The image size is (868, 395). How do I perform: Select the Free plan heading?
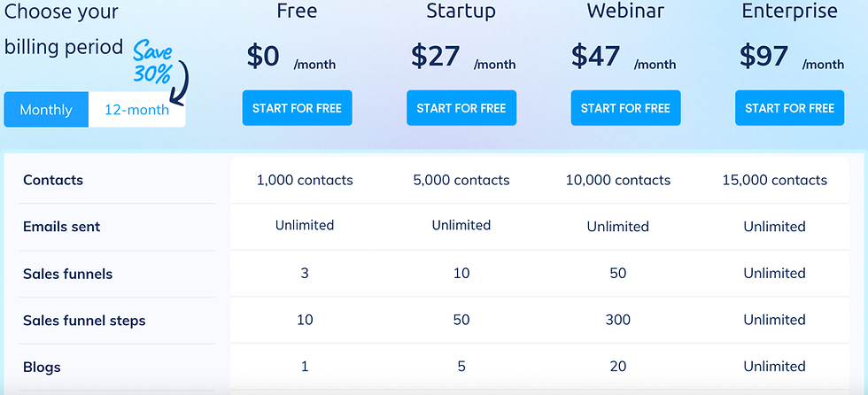298,11
